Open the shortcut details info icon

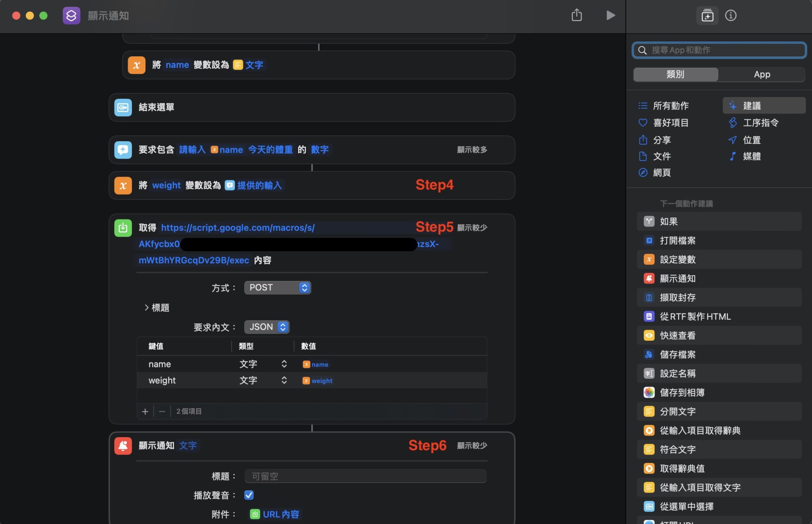coord(731,15)
